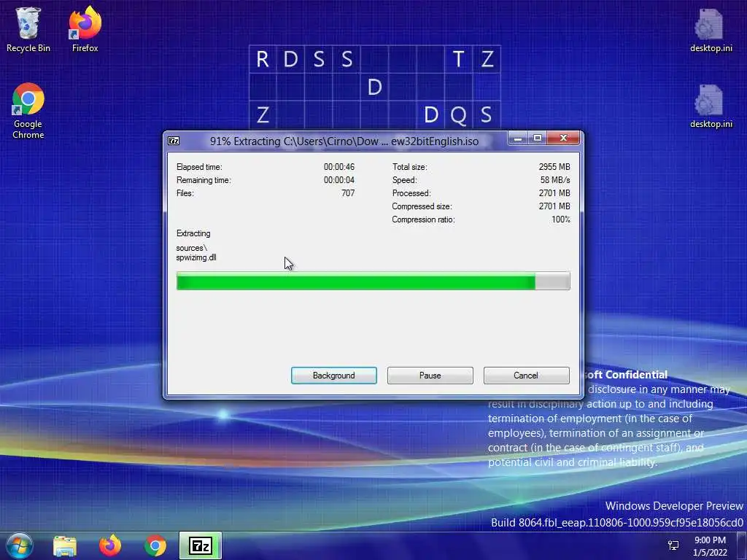Click the Elapsed time value 00:00:46
Viewport: 747px width, 560px height.
coord(339,167)
